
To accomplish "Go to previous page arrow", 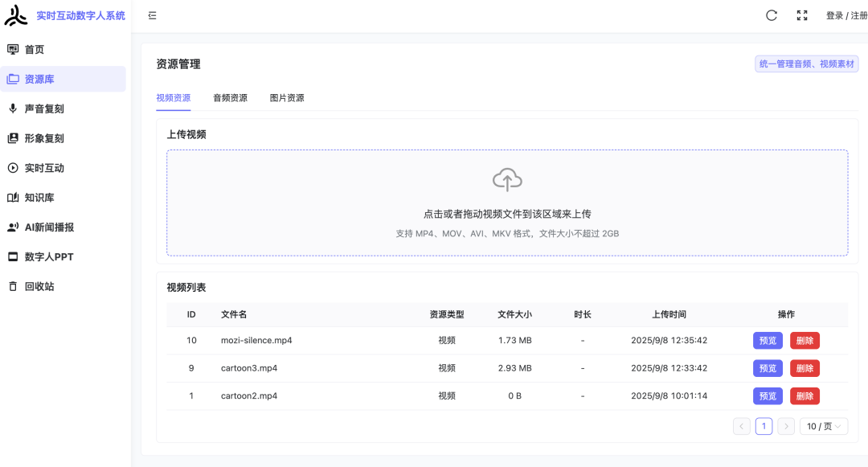I will click(x=742, y=426).
